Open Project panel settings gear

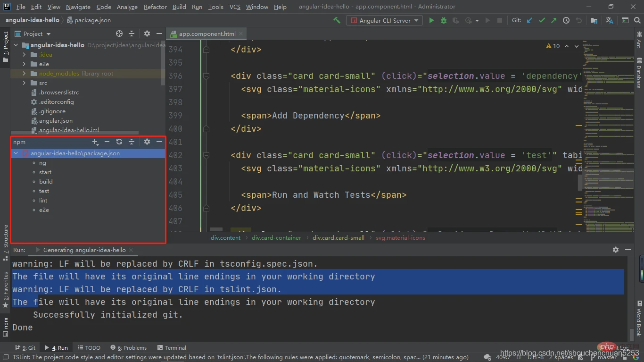147,34
